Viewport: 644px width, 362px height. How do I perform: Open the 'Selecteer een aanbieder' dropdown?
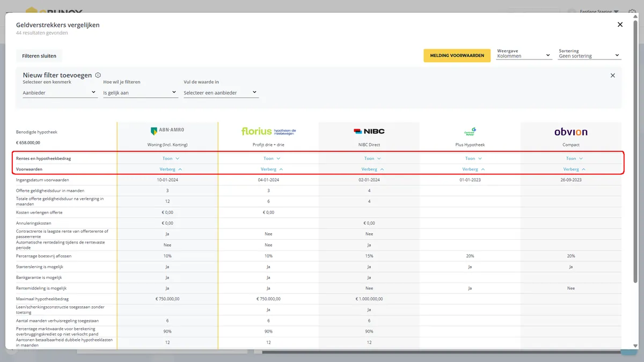221,92
